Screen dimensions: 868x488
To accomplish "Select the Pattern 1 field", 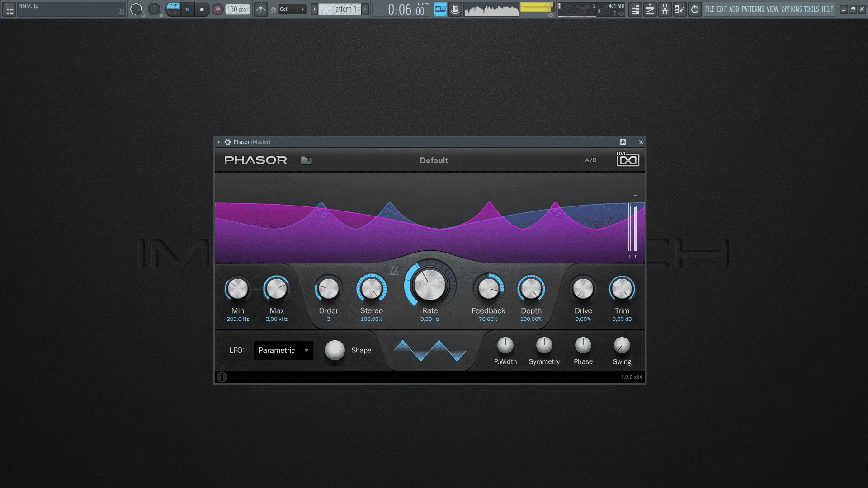I will [x=340, y=9].
